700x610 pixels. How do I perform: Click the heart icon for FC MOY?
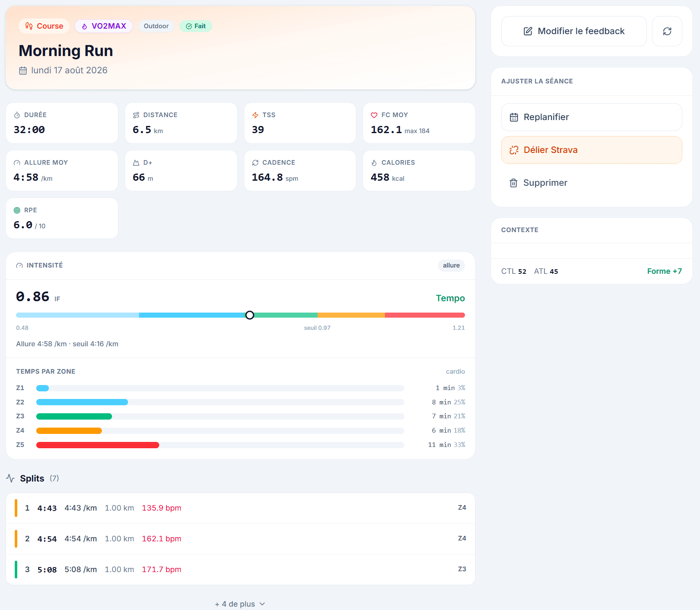pyautogui.click(x=374, y=115)
